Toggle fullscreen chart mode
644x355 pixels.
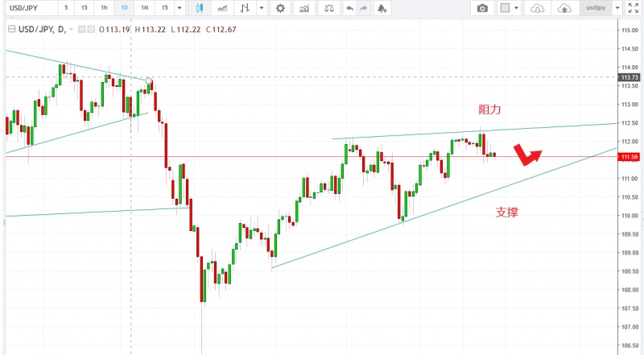click(635, 8)
